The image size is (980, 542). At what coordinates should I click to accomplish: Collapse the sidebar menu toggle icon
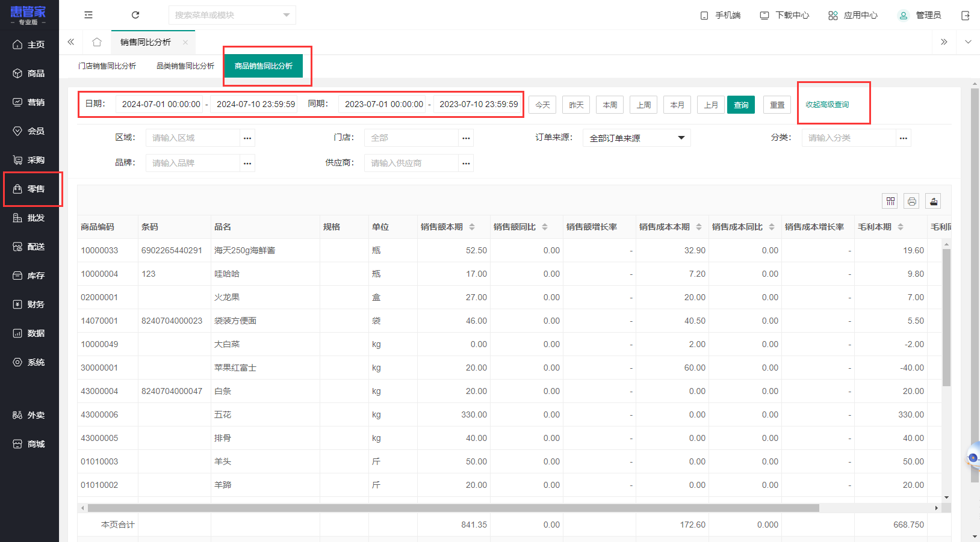[88, 15]
